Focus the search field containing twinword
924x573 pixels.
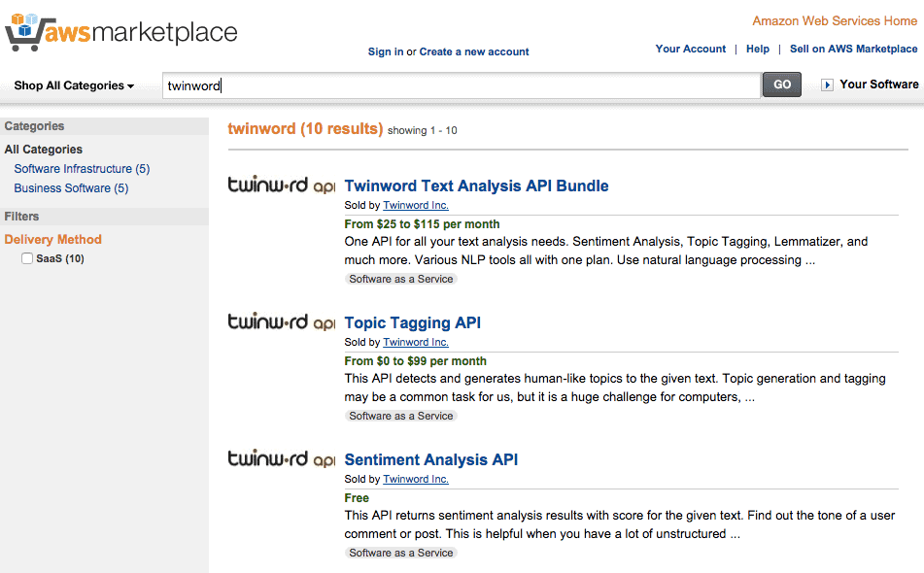click(x=462, y=85)
